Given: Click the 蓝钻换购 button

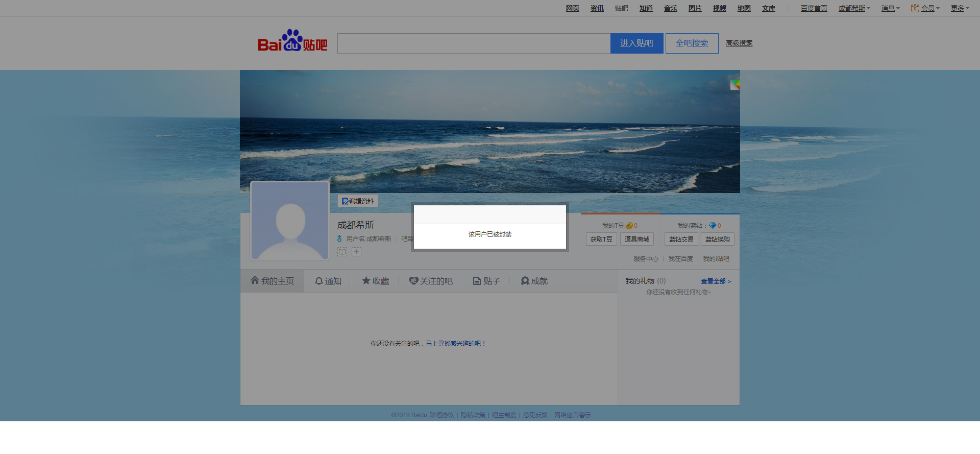Looking at the screenshot, I should point(718,239).
